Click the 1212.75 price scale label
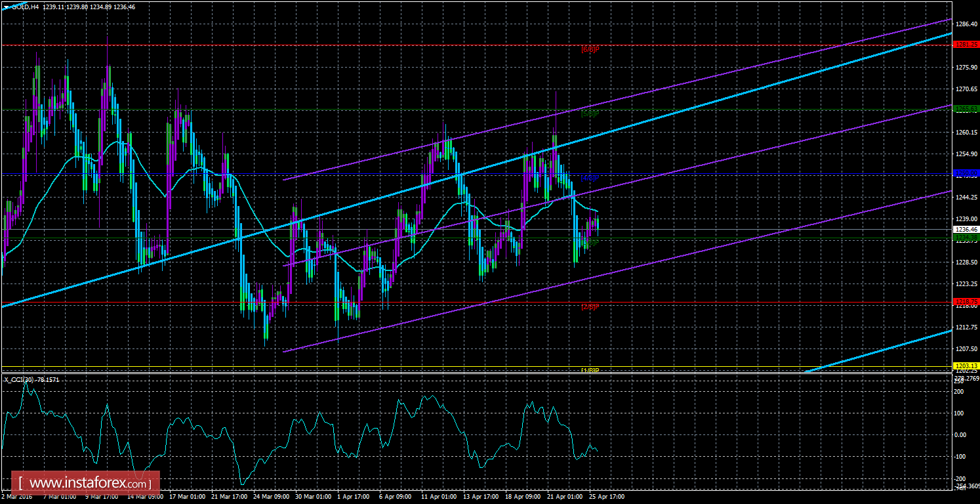 (966, 327)
